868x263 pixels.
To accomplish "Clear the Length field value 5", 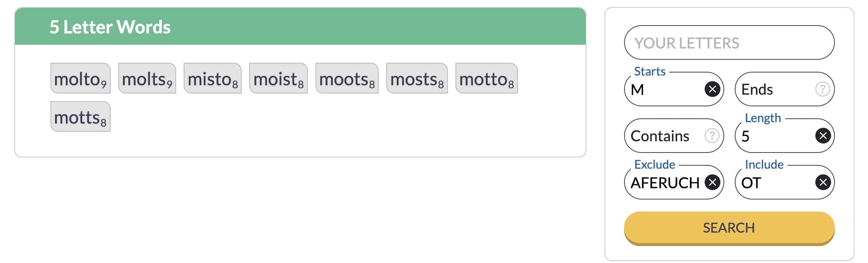I will [x=823, y=136].
